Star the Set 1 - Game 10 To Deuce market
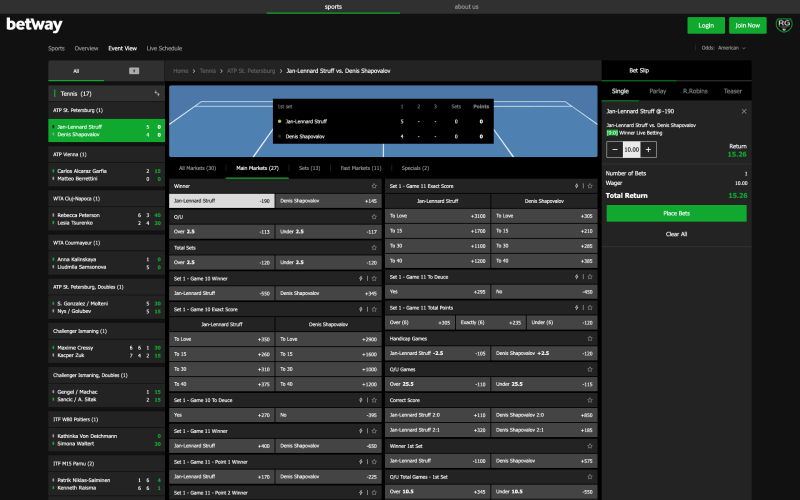Screen dimensions: 800x500 pyautogui.click(x=374, y=400)
